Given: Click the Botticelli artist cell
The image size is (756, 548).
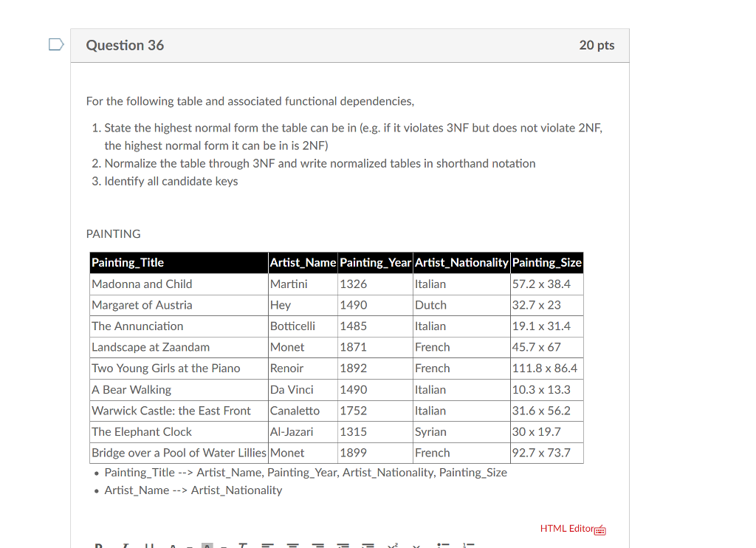Looking at the screenshot, I should 303,326.
